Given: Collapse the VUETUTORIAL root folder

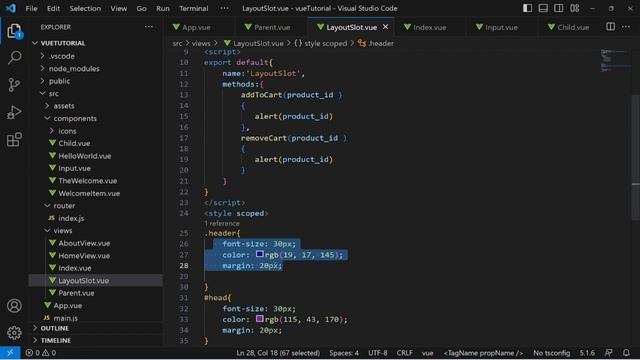Looking at the screenshot, I should pyautogui.click(x=97, y=43).
